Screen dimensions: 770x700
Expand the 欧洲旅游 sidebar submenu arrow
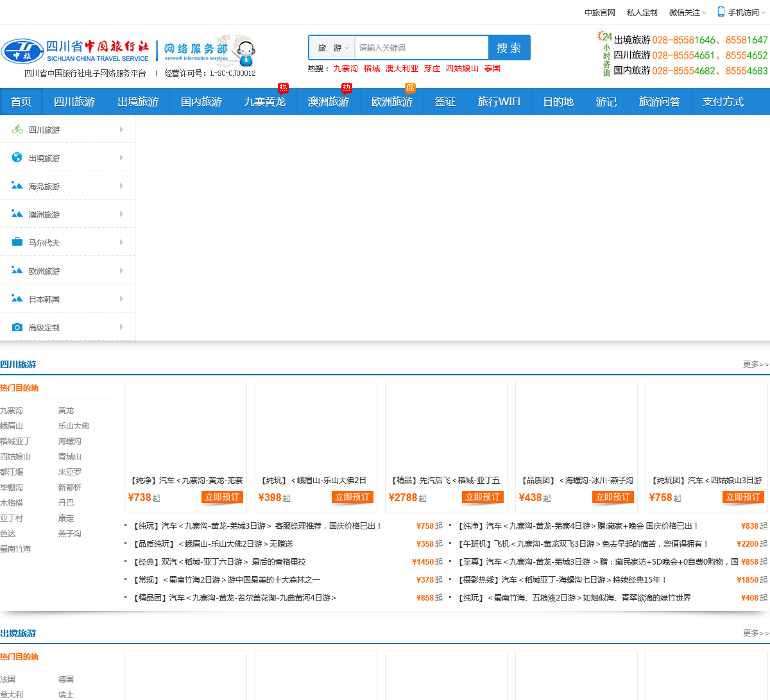pyautogui.click(x=121, y=271)
